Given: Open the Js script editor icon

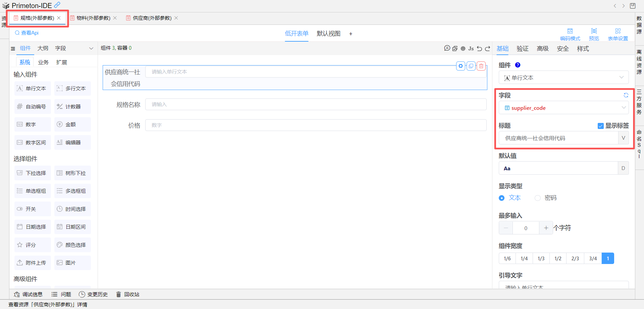Looking at the screenshot, I should pos(471,48).
